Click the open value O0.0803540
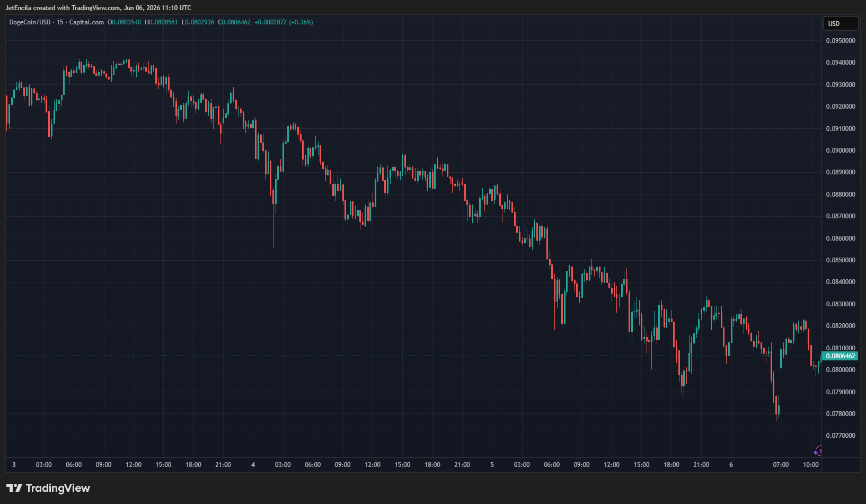Screen dimensions: 866x504 125,22
